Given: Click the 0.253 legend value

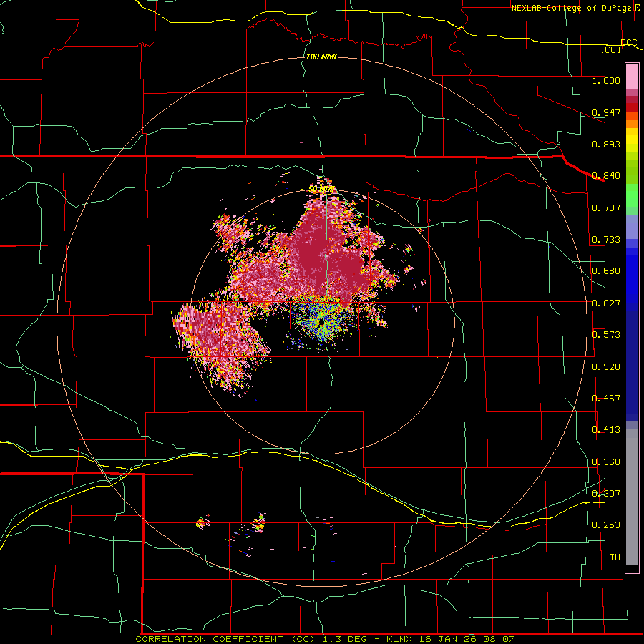Looking at the screenshot, I should (606, 525).
